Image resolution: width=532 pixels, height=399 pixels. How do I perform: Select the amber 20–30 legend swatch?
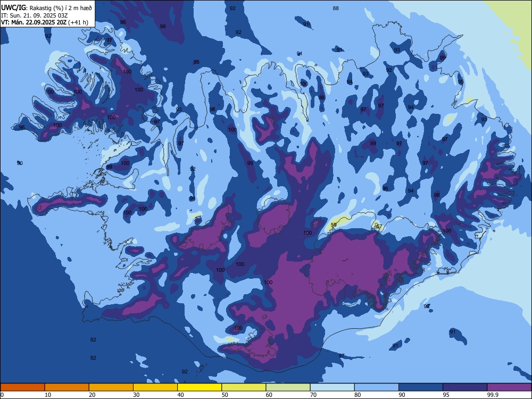coord(111,387)
